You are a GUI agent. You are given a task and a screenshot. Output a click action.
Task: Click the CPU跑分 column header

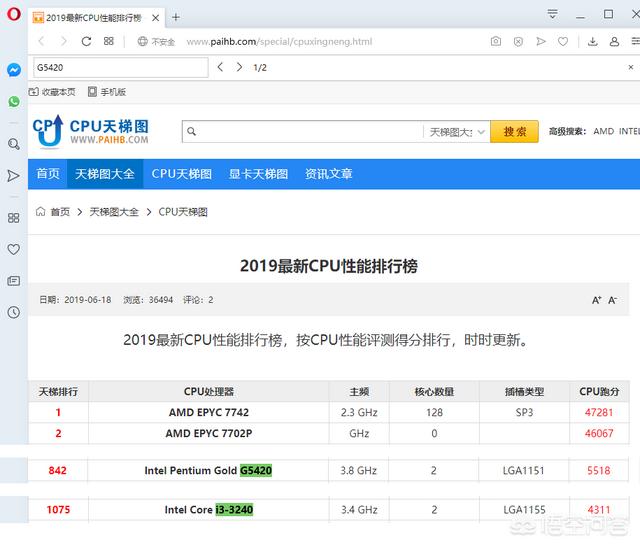(x=599, y=391)
